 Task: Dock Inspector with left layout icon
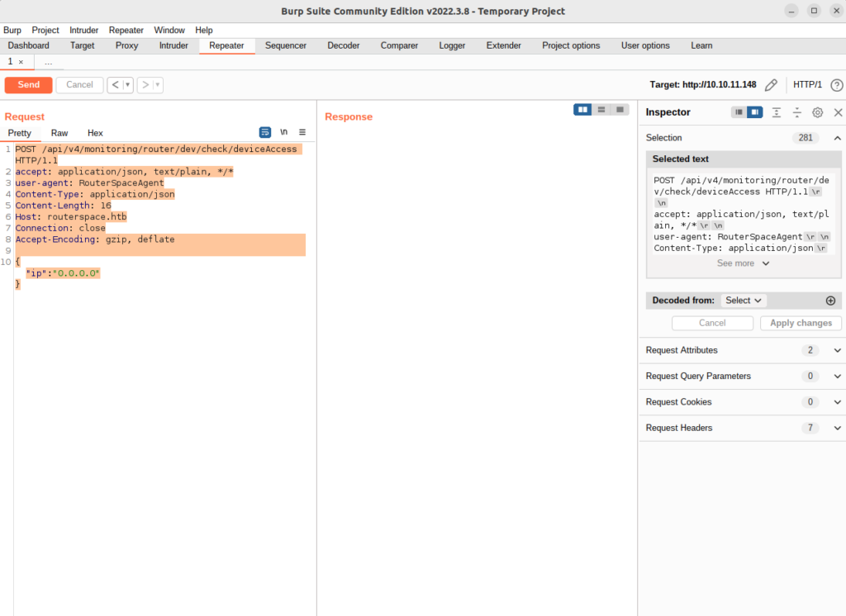(739, 112)
